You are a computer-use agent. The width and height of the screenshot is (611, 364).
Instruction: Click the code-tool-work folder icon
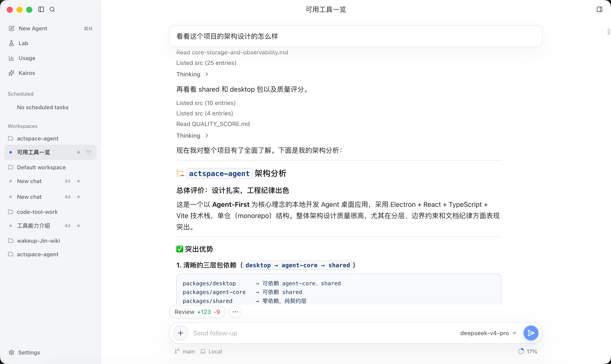[11, 212]
